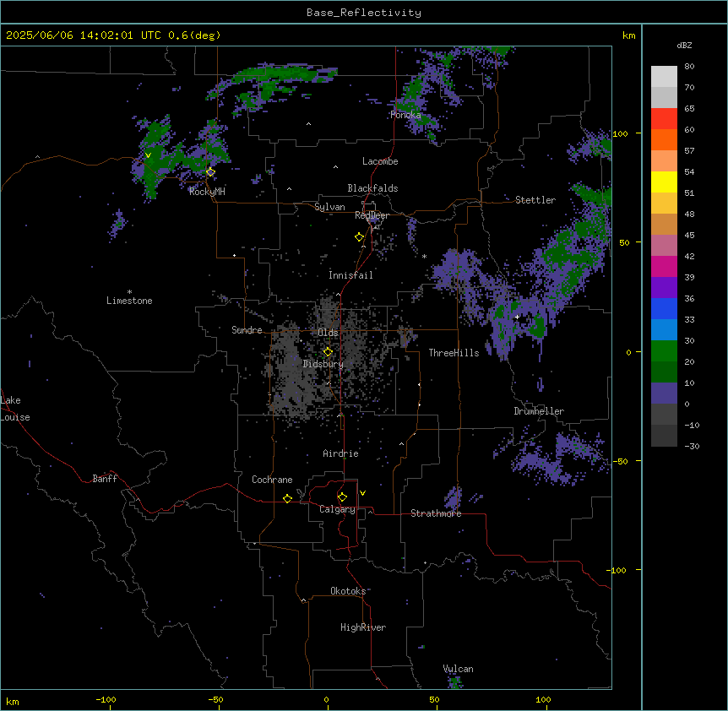This screenshot has width=728, height=711.
Task: Click the Banff map label
Action: click(105, 479)
